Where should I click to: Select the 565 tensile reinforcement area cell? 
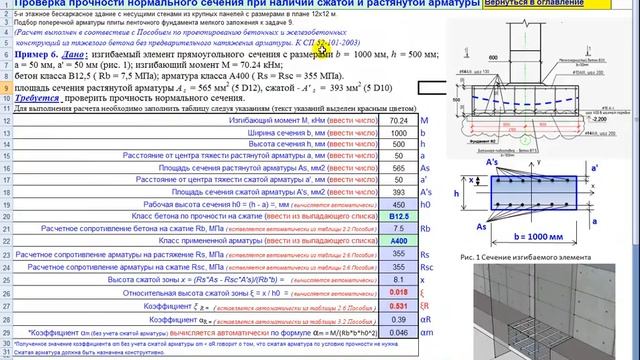click(398, 168)
